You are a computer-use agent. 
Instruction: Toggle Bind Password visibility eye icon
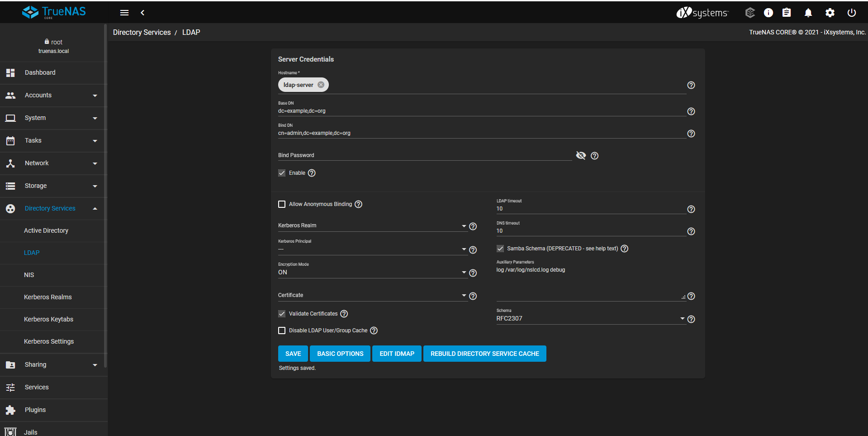(x=581, y=155)
